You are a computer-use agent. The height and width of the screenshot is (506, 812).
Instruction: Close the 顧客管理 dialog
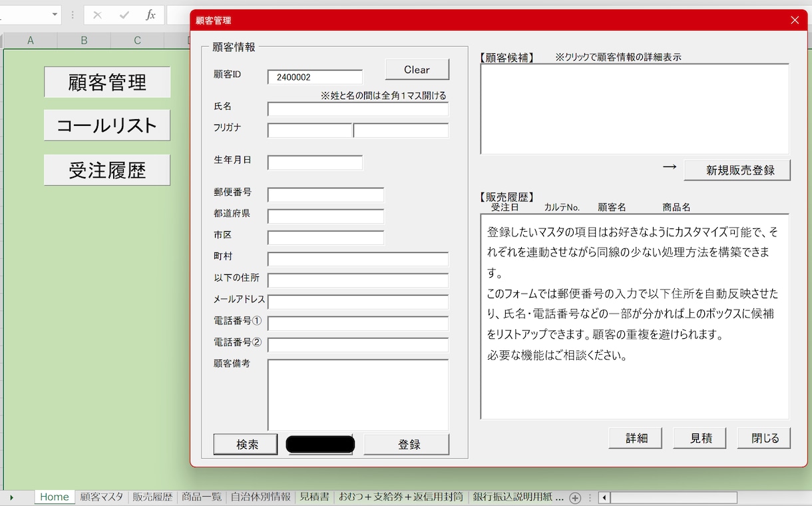(795, 20)
